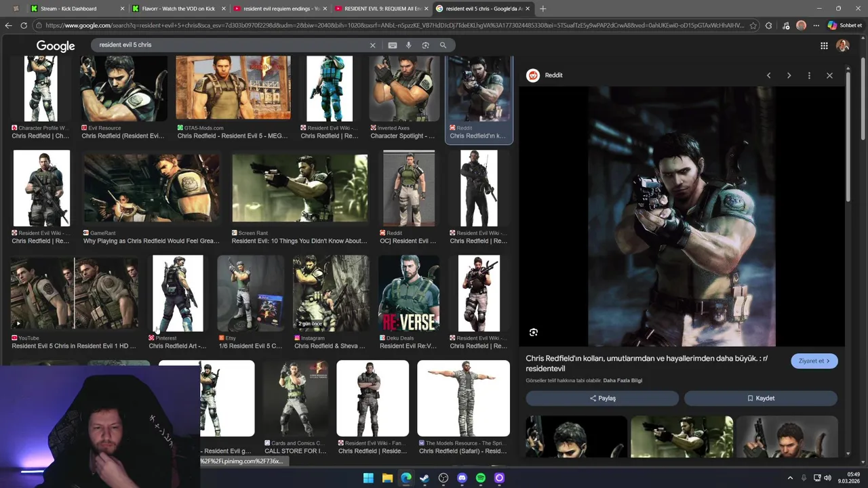Open the YouTube Resident Evil 5 Chris video result
This screenshot has height=488, width=868.
pos(74,302)
